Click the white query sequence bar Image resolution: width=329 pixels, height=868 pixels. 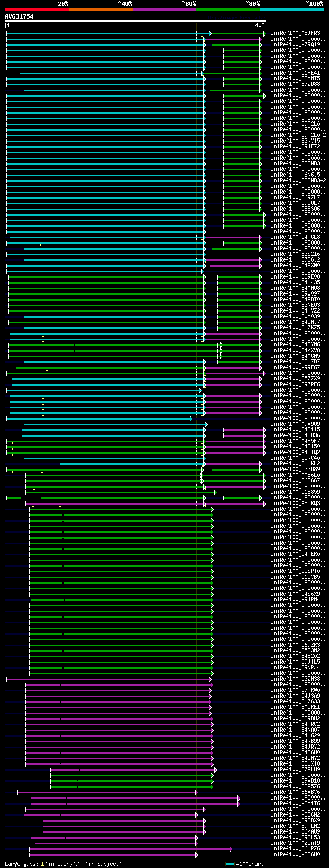tap(136, 21)
